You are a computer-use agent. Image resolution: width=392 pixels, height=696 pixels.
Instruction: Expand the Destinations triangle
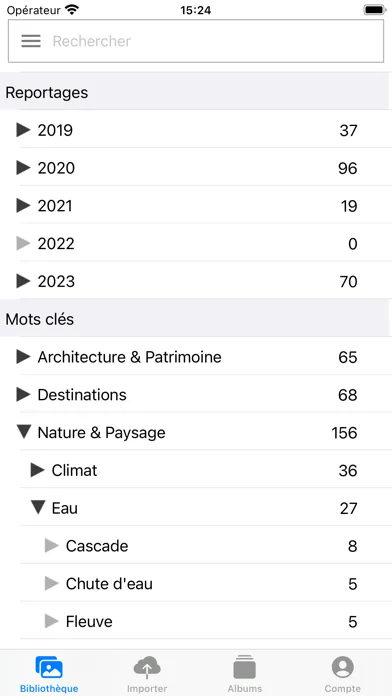(24, 395)
